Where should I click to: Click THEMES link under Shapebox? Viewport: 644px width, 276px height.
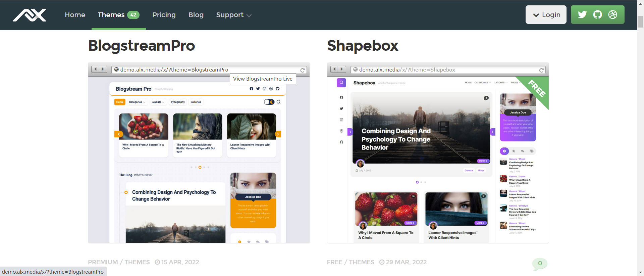click(x=362, y=262)
